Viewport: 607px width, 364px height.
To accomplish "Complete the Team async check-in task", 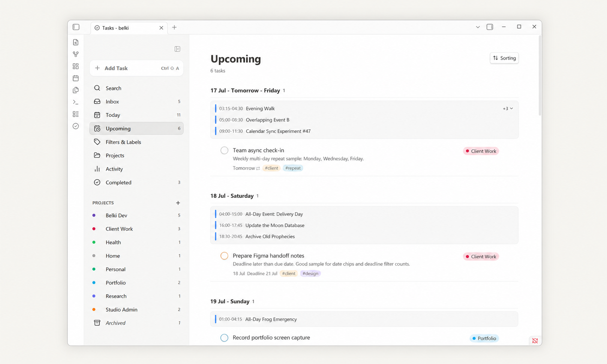I will (x=224, y=150).
